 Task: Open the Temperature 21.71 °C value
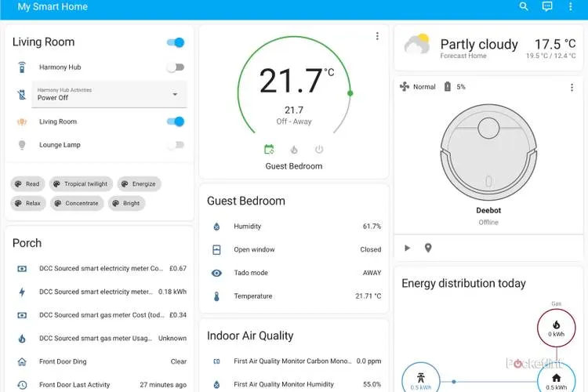368,296
